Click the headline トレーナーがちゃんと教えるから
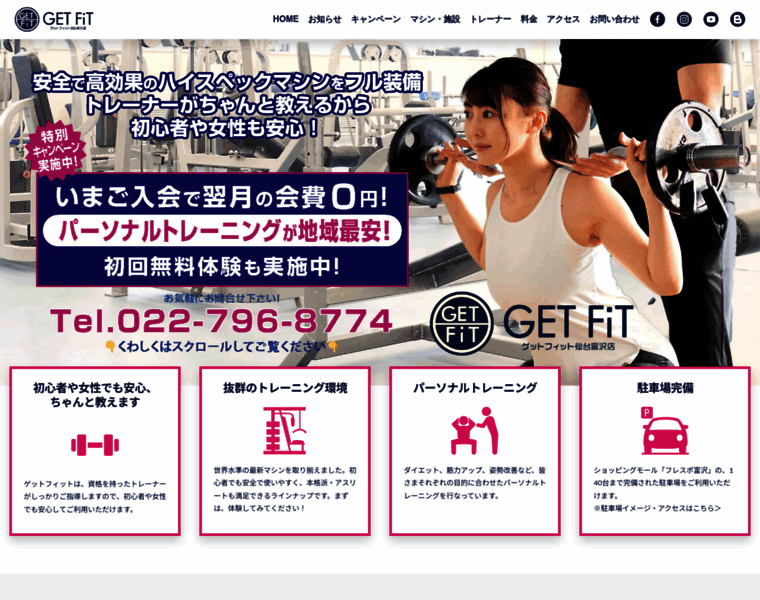This screenshot has height=600, width=760. [228, 105]
